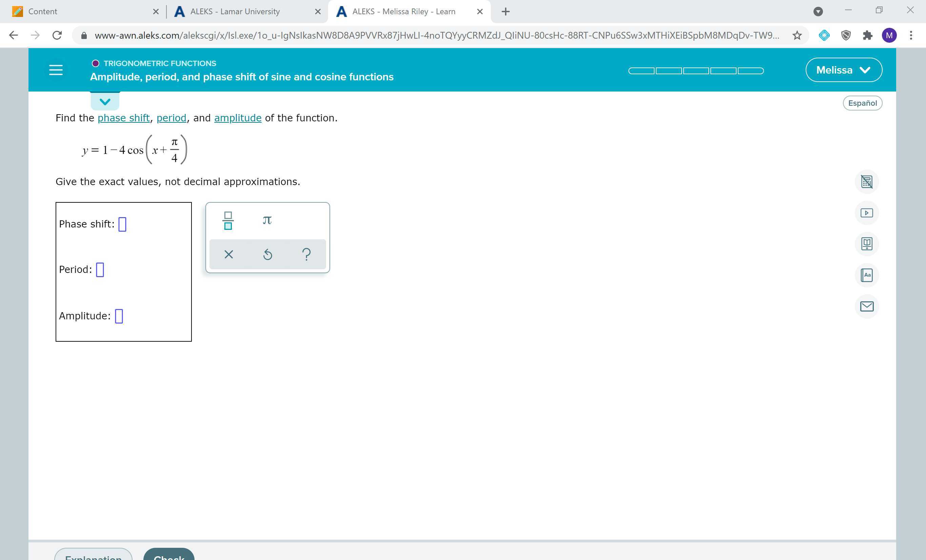Viewport: 926px width, 560px height.
Task: Expand the teal chevron under the topic header
Action: (x=105, y=101)
